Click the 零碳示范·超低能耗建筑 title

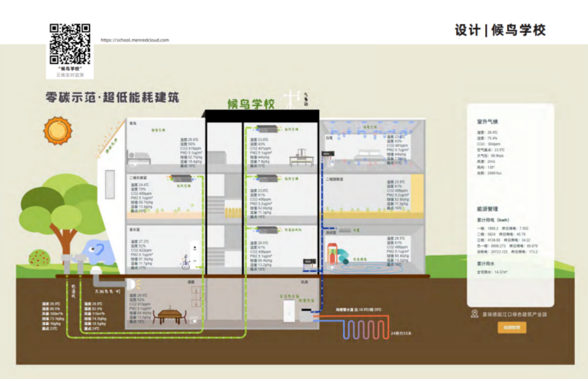pyautogui.click(x=112, y=98)
